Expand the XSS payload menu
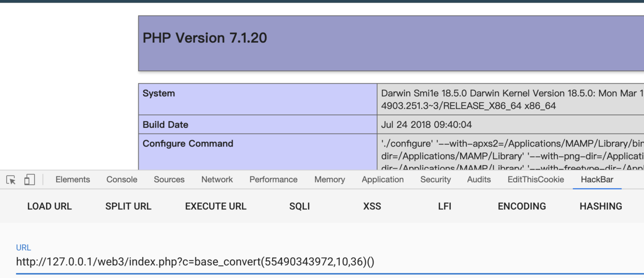The width and height of the screenshot is (644, 278). (x=372, y=206)
